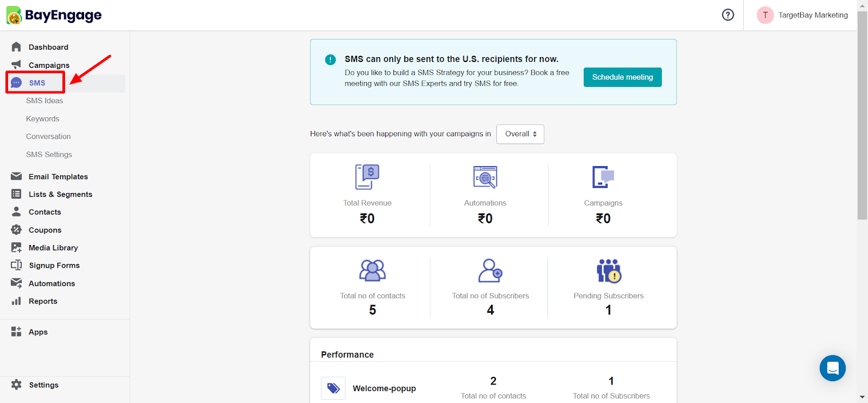Click the Campaigns megaphone icon
The width and height of the screenshot is (868, 403).
[x=16, y=65]
